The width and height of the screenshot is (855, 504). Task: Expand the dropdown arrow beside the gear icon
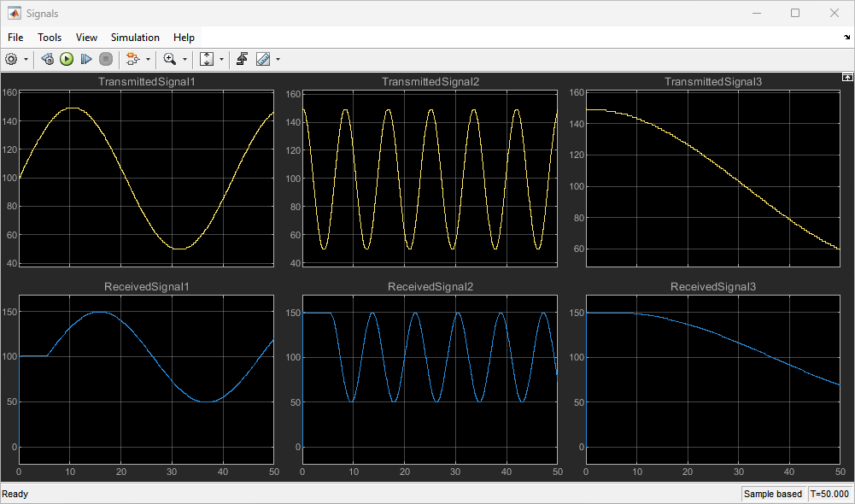[x=26, y=60]
